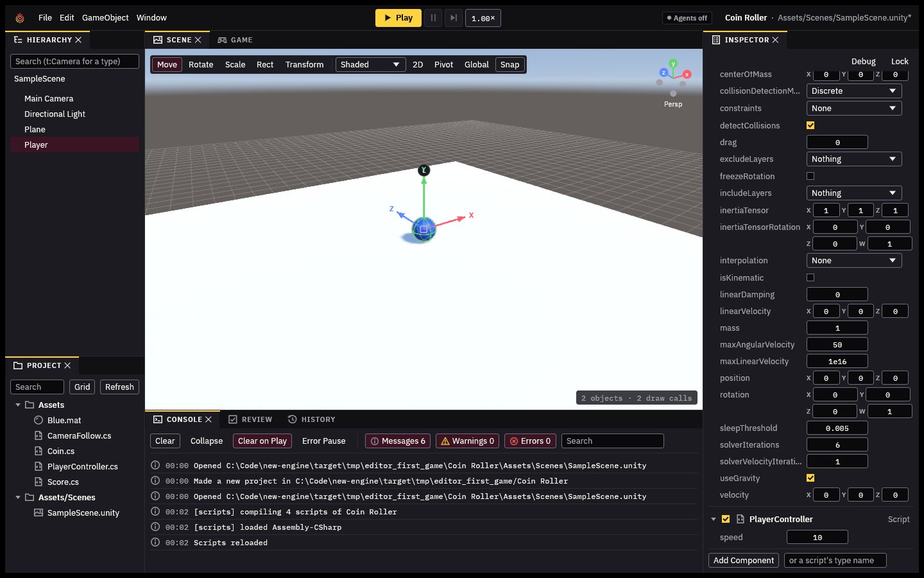Click the Blue.mat material icon
The height and width of the screenshot is (578, 924).
tap(38, 420)
